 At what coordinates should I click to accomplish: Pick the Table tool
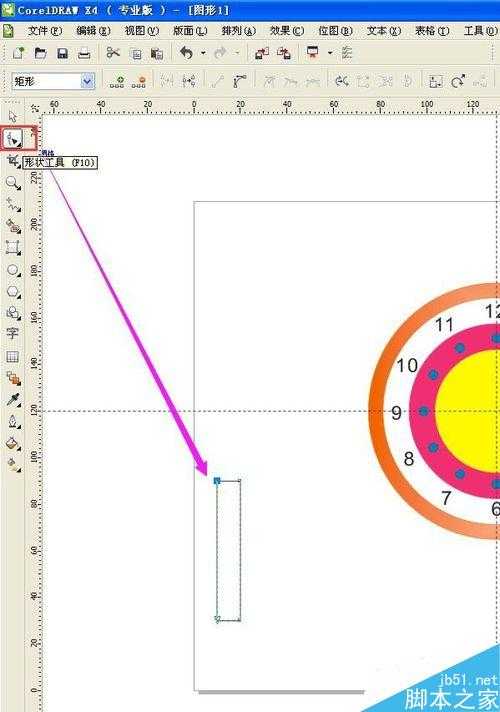pyautogui.click(x=12, y=356)
